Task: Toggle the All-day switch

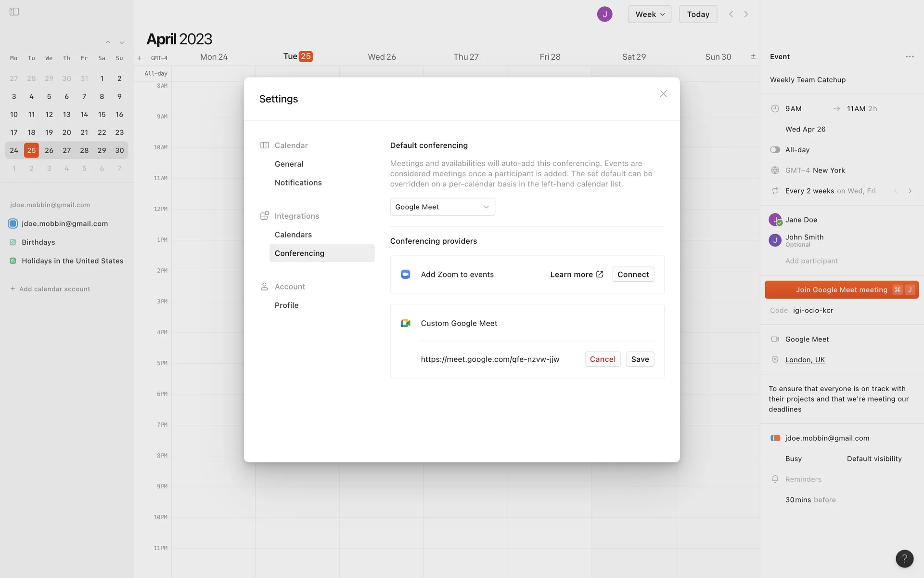Action: [x=775, y=150]
